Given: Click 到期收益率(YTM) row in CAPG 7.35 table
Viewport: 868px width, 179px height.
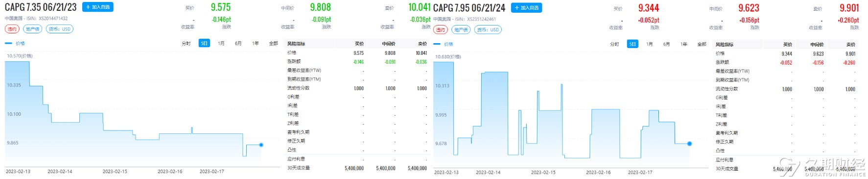Looking at the screenshot, I should coord(357,79).
